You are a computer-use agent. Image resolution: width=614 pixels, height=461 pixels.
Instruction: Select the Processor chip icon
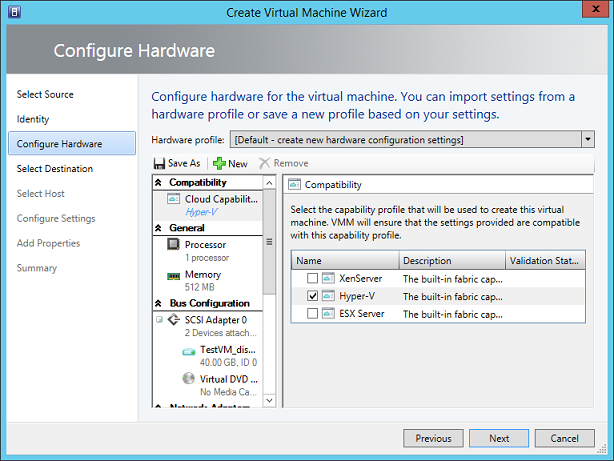tap(171, 245)
